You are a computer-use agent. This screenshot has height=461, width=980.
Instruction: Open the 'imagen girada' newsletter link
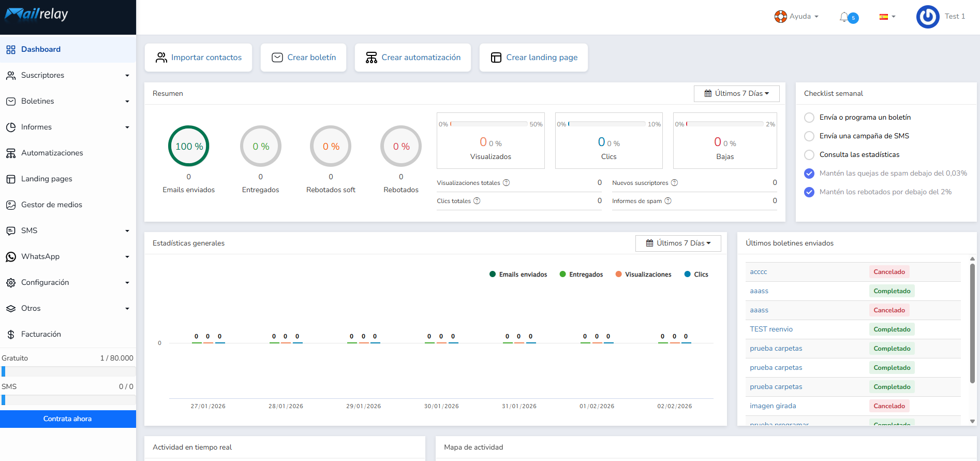point(773,406)
